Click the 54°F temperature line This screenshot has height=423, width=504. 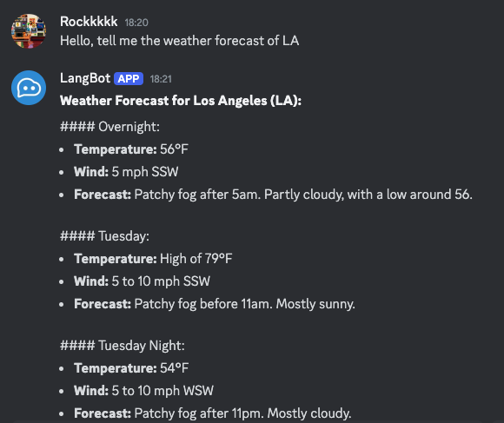coord(131,368)
